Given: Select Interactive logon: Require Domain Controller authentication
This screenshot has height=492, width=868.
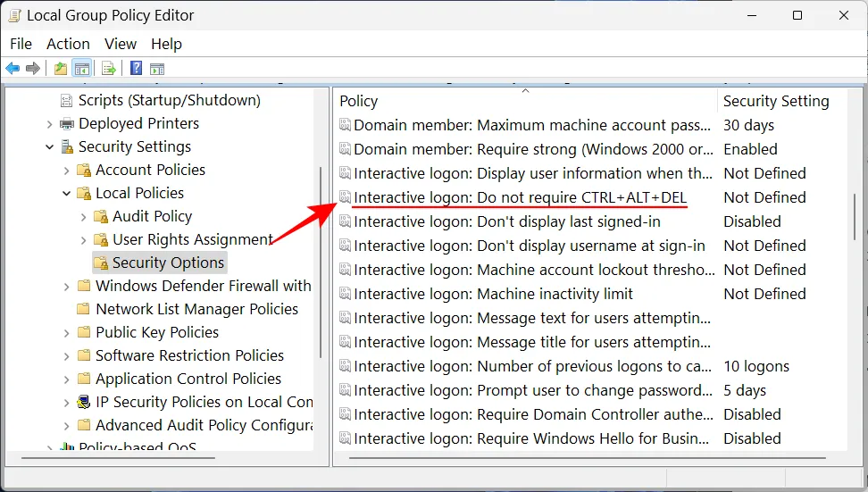Looking at the screenshot, I should coord(534,414).
